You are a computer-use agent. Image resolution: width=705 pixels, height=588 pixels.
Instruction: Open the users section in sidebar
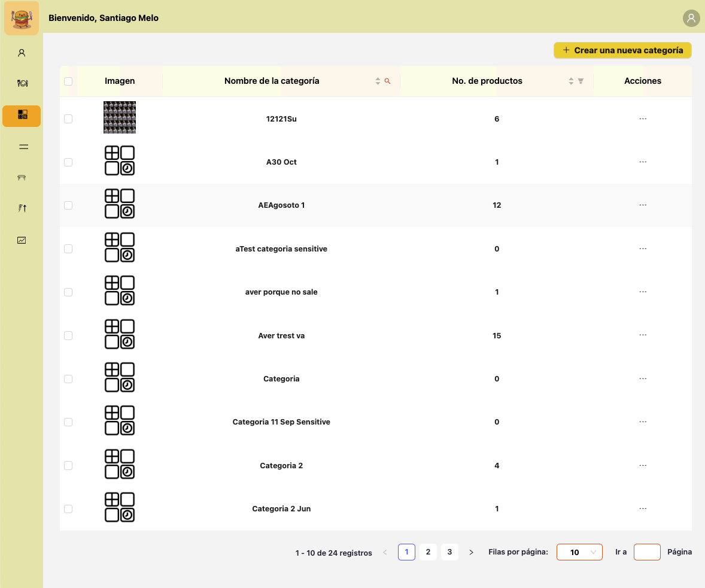point(22,53)
